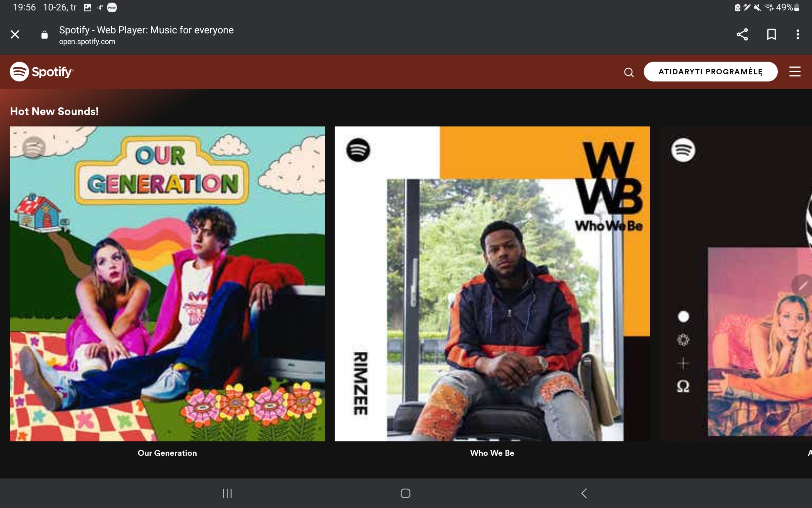Open Spotify search magnifier
This screenshot has width=812, height=508.
click(x=629, y=72)
